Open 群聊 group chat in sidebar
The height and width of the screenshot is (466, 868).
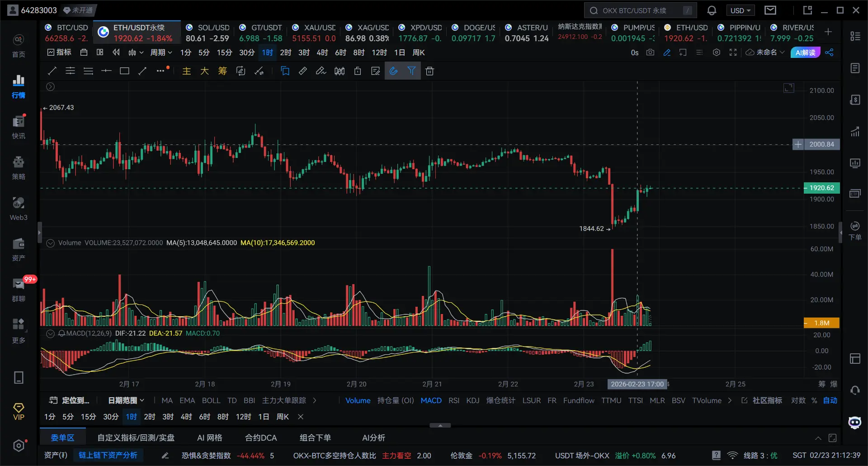click(x=19, y=290)
